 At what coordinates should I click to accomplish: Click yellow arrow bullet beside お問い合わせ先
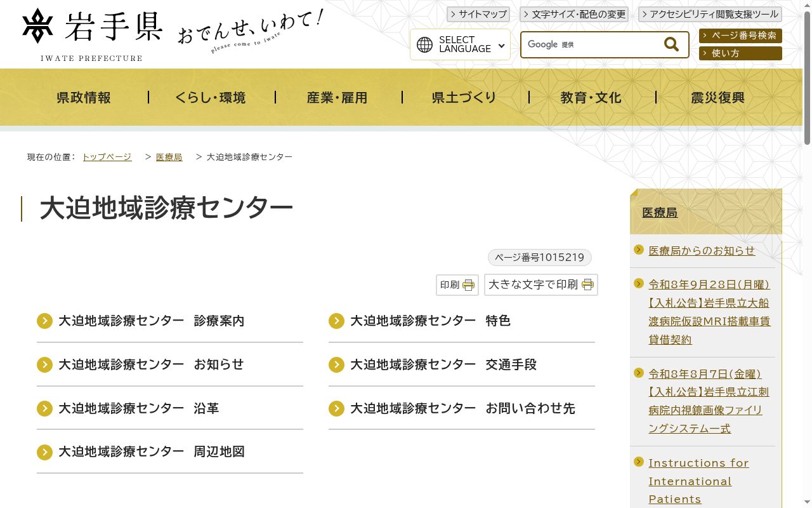pyautogui.click(x=336, y=408)
